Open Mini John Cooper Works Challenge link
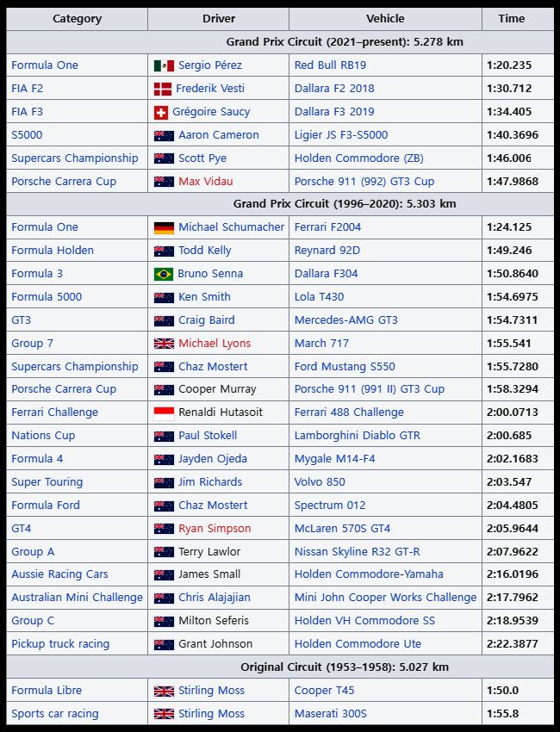This screenshot has width=560, height=732. click(x=385, y=598)
